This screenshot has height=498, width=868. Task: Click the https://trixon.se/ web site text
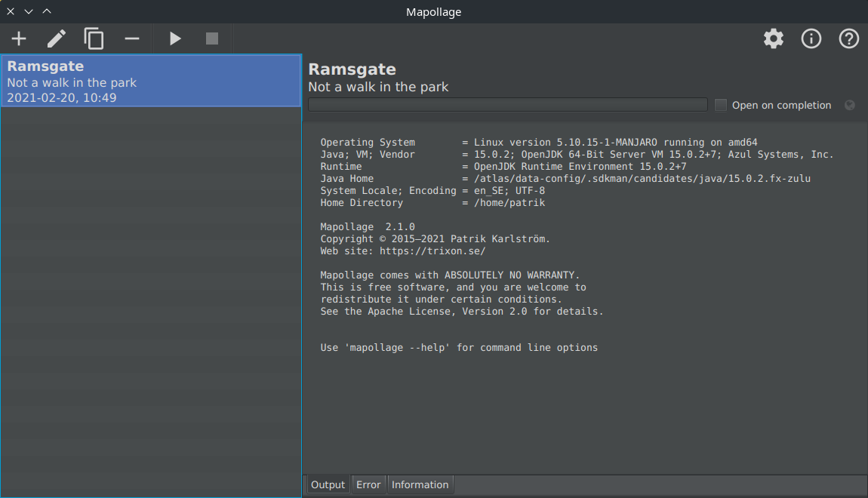coord(432,251)
